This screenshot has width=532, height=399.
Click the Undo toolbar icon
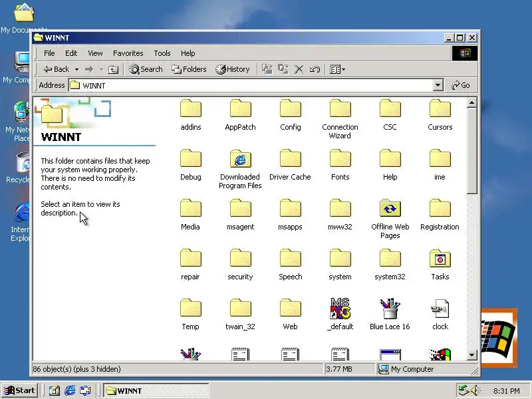tap(315, 70)
